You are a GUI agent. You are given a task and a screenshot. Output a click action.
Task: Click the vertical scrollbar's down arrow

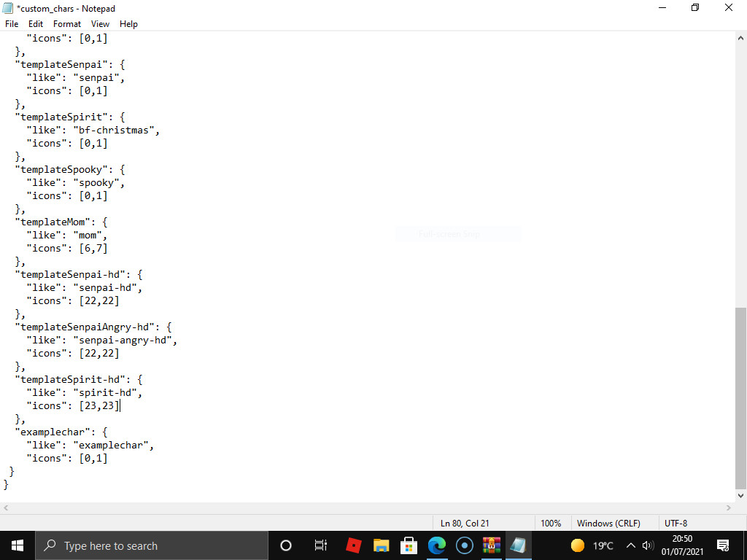740,495
